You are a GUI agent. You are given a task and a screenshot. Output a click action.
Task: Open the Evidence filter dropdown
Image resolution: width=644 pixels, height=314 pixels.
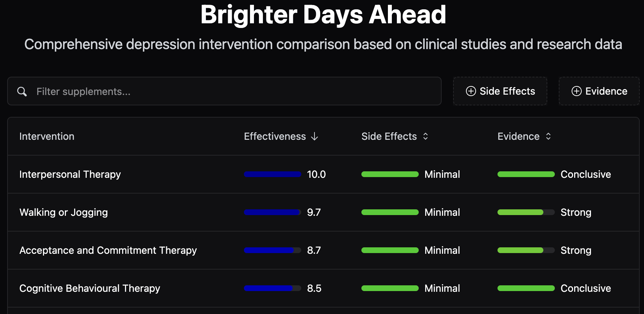(599, 91)
